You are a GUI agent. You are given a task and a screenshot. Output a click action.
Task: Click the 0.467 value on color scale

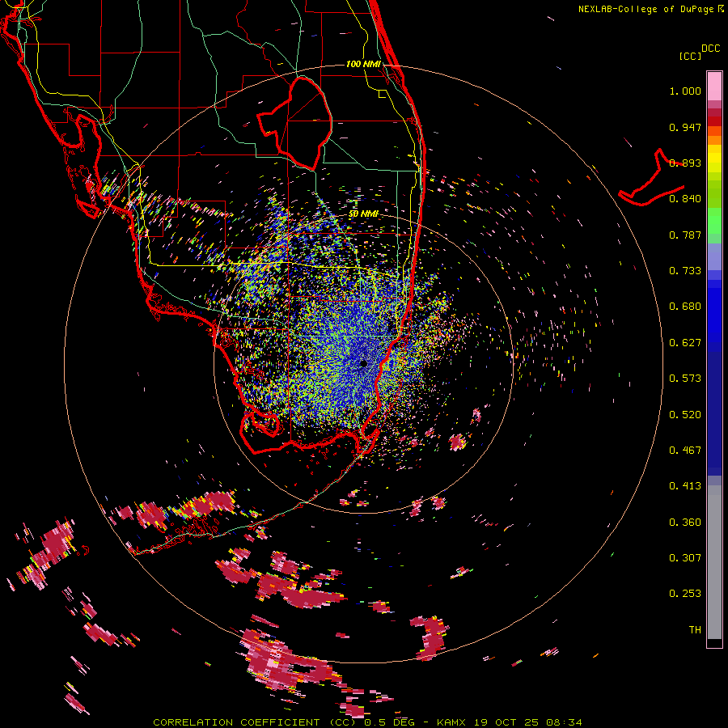[685, 451]
